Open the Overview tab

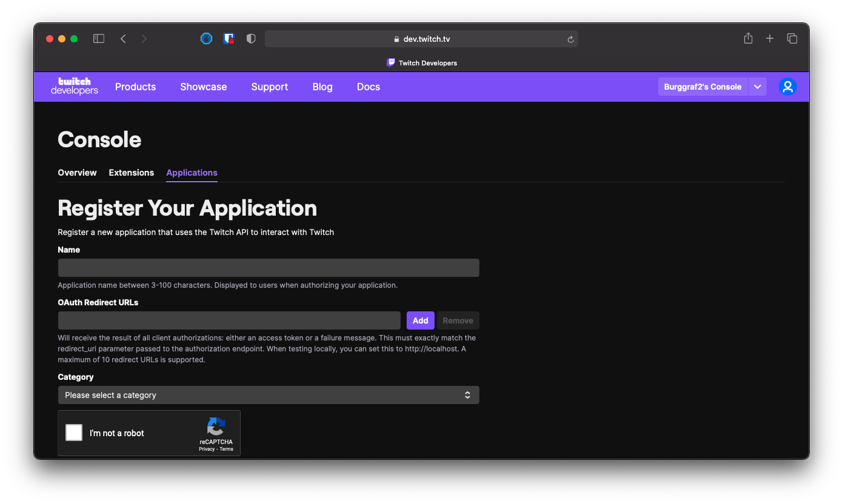point(77,173)
